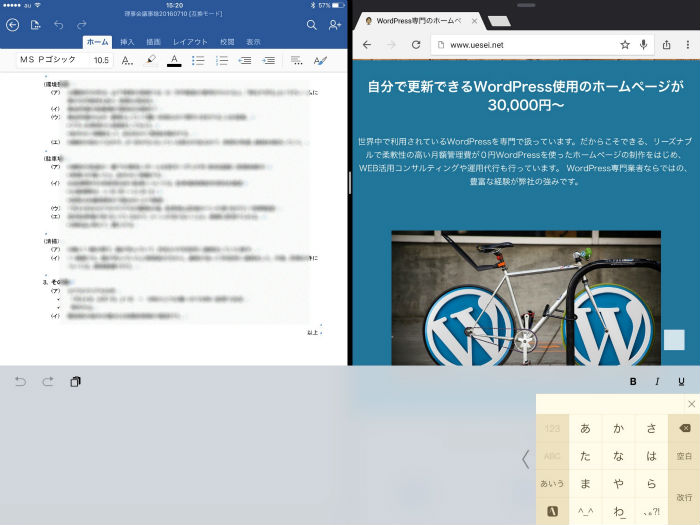This screenshot has width=700, height=525.
Task: Close the WordPress browser tab
Action: click(x=474, y=21)
